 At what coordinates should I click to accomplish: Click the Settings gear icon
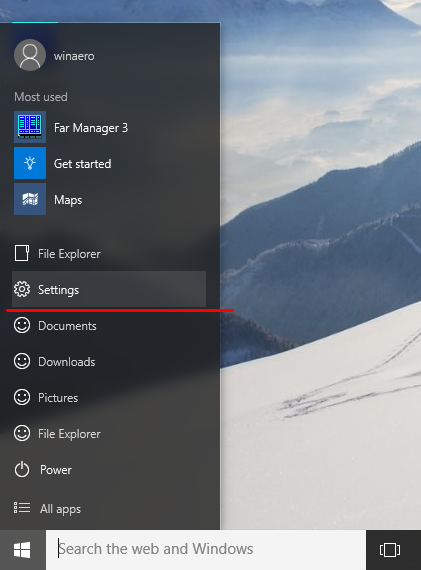[22, 289]
